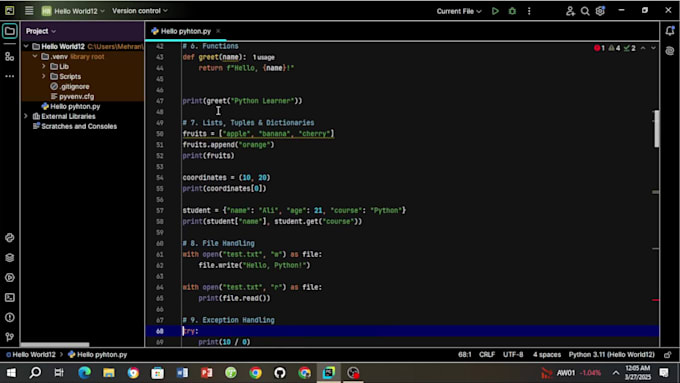Open the Structure tool window
The image size is (680, 383).
[x=10, y=56]
